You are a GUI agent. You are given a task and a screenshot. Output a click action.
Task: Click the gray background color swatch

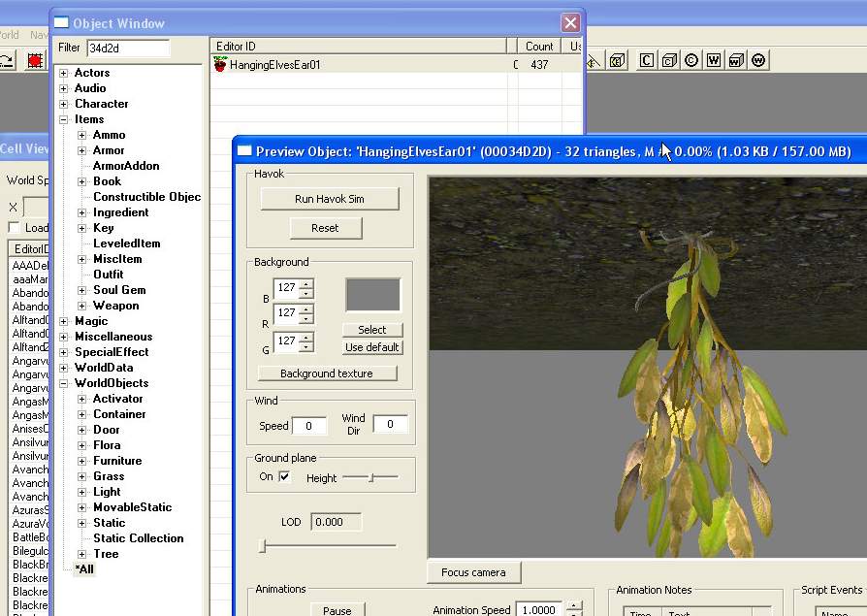[372, 295]
